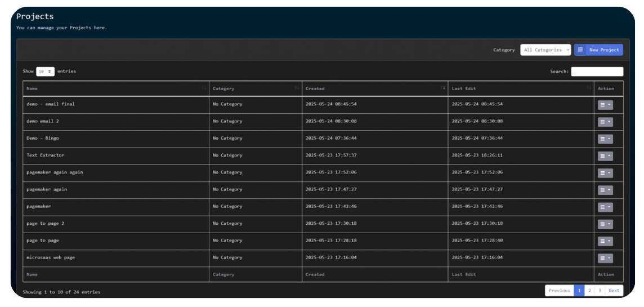Open action menu for 'microsaas web page'
Viewport: 644px width, 307px height.
[x=605, y=258]
